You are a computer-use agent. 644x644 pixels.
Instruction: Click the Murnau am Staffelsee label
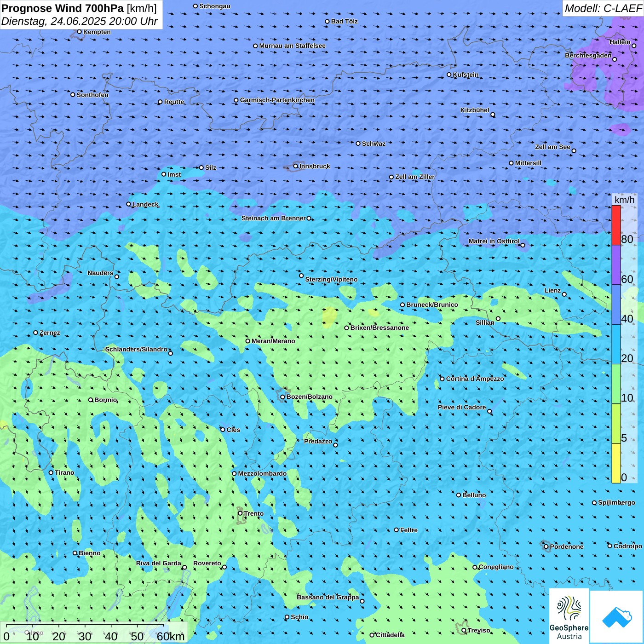pos(292,46)
